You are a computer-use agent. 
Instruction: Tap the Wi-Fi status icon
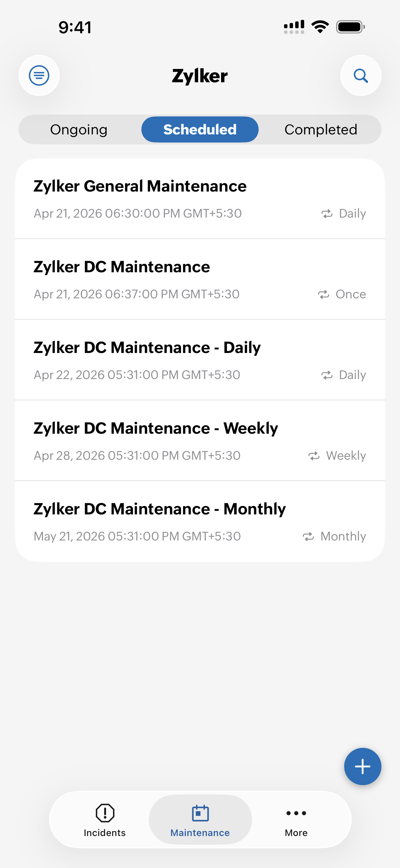320,27
